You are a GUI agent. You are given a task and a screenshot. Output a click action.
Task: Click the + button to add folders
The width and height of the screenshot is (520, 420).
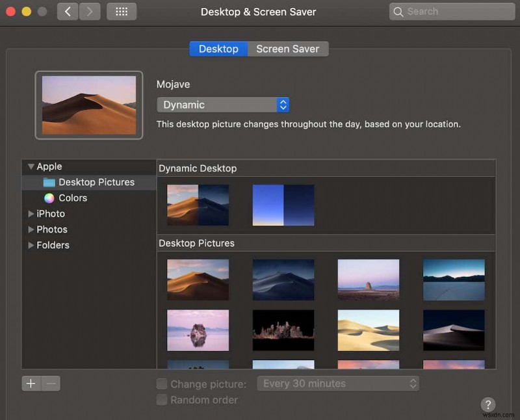31,384
